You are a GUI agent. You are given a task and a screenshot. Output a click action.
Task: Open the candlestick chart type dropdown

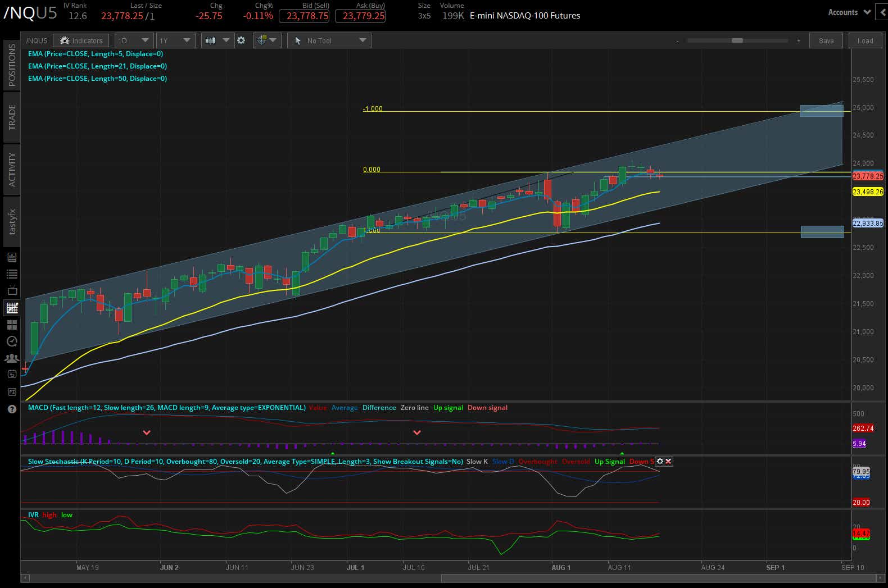pyautogui.click(x=217, y=40)
